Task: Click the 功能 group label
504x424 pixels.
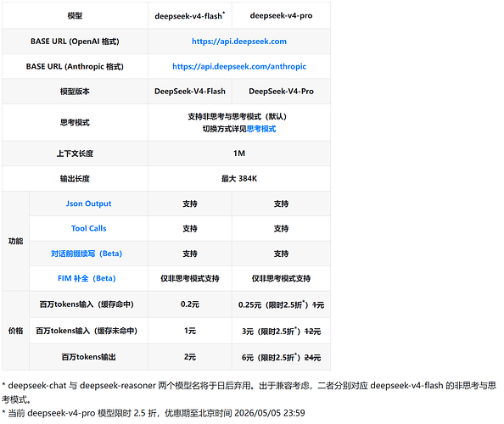Action: pos(16,241)
